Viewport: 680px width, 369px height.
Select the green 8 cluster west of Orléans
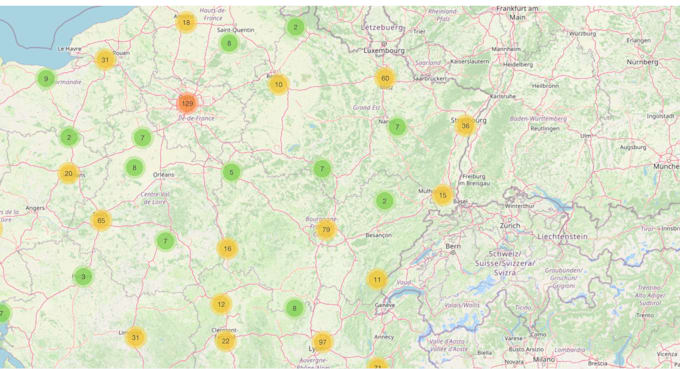tap(134, 168)
